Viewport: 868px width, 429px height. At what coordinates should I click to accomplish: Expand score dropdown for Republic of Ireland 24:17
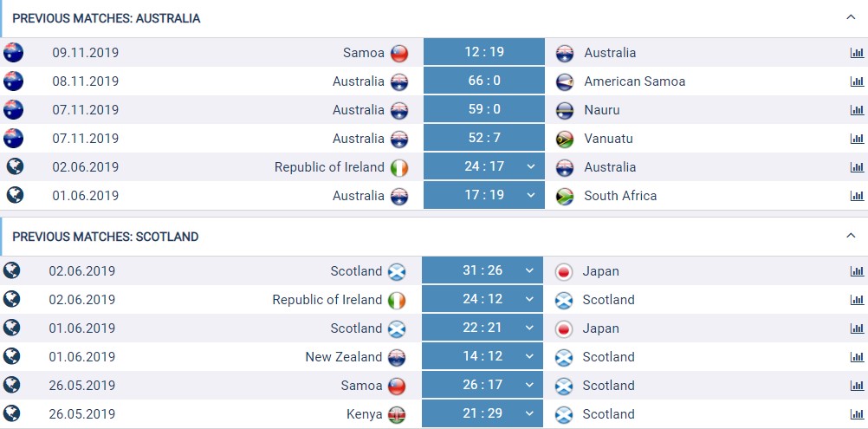click(x=531, y=166)
